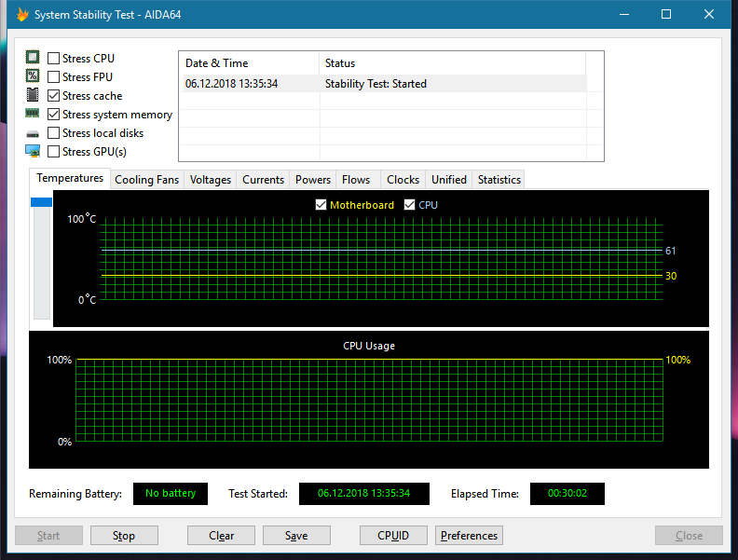This screenshot has width=738, height=560.
Task: Toggle the CPU temperature graph checkbox
Action: [x=409, y=205]
